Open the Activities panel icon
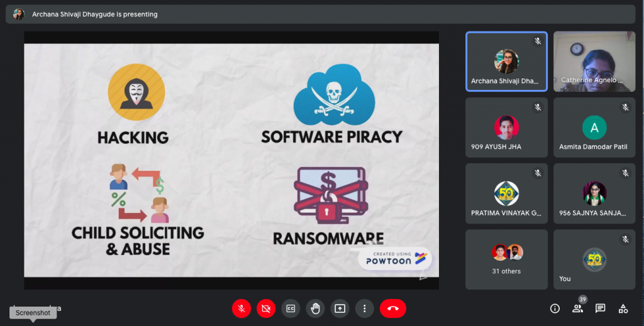 coord(623,308)
